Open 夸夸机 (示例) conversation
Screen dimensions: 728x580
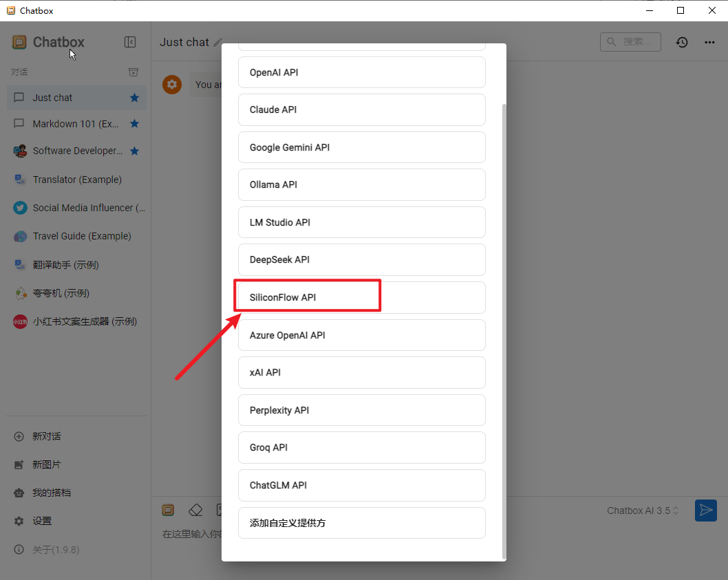pyautogui.click(x=76, y=293)
